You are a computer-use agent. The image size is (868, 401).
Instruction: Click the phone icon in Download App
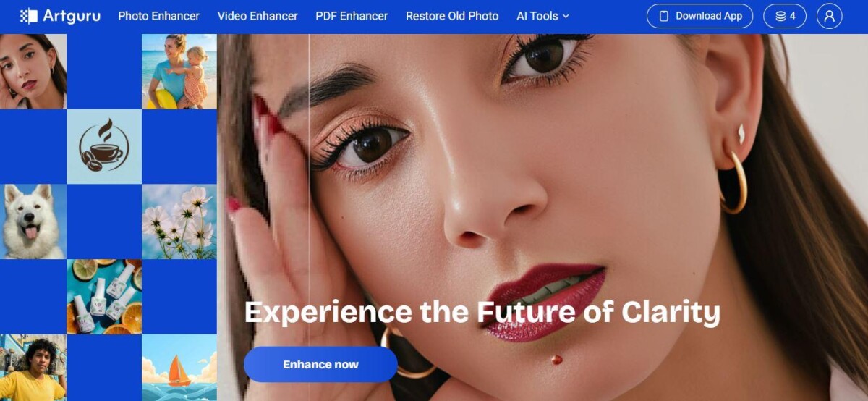(664, 16)
